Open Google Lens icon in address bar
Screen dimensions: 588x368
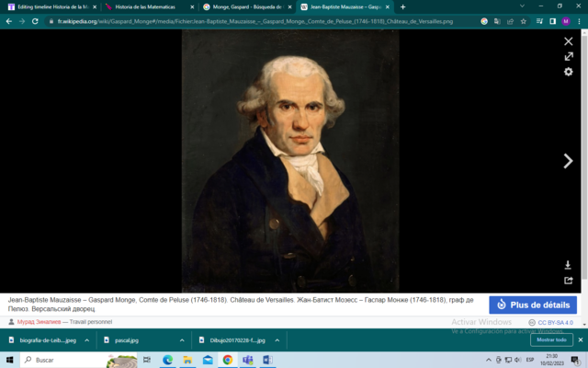[484, 21]
